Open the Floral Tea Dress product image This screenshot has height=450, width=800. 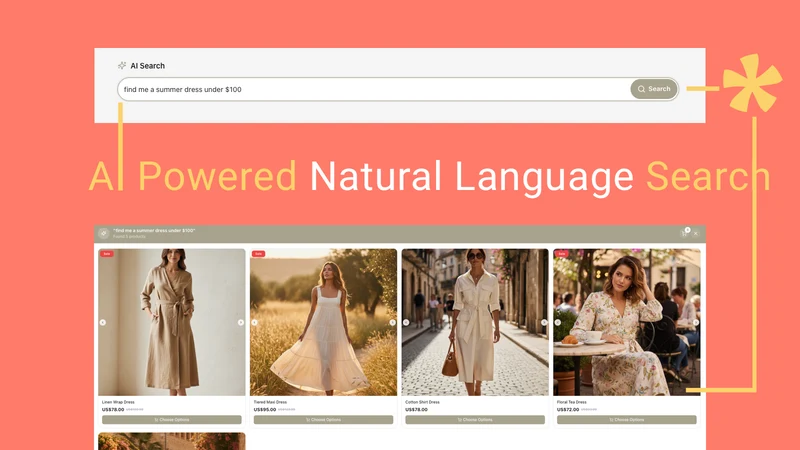(x=627, y=322)
